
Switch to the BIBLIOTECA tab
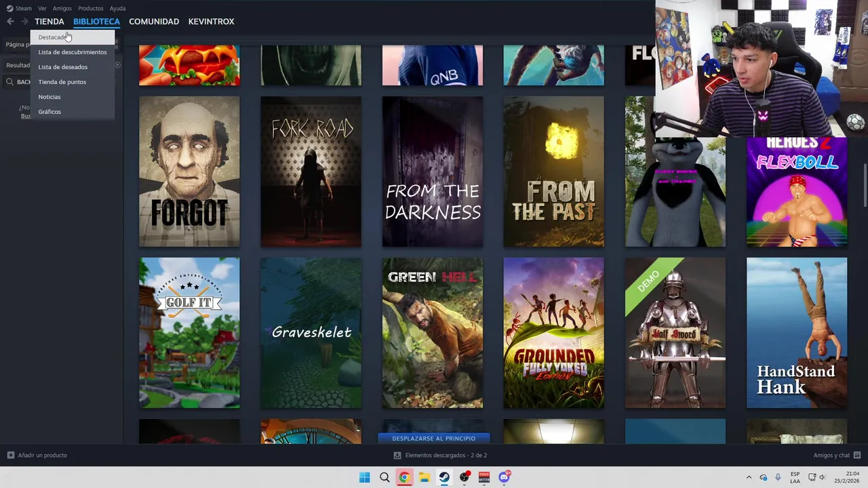tap(96, 22)
